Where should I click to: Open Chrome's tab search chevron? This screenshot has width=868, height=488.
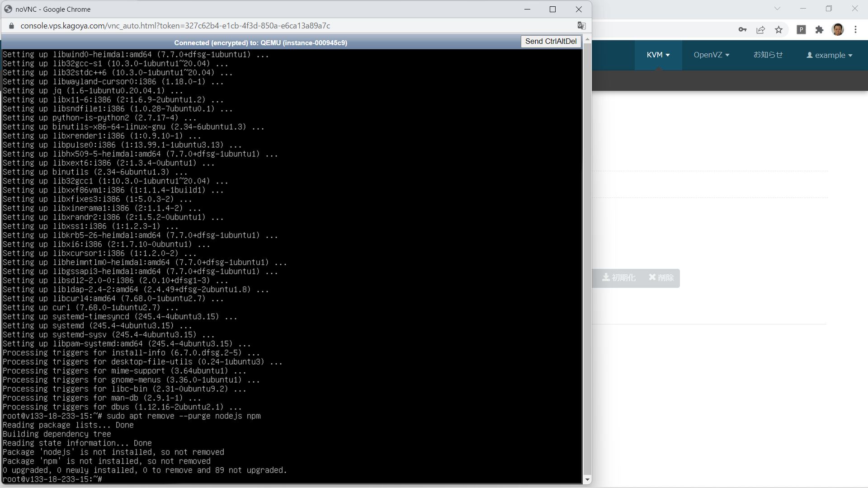click(x=777, y=8)
